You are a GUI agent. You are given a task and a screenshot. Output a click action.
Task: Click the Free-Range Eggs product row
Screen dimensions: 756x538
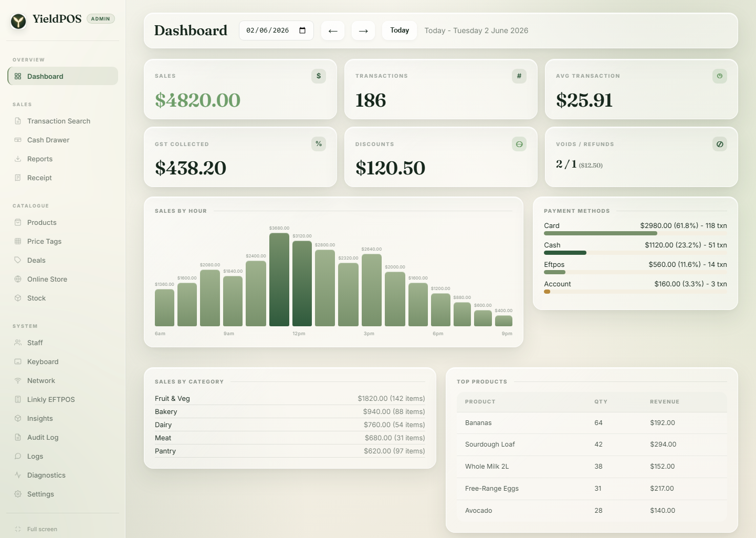pos(592,489)
